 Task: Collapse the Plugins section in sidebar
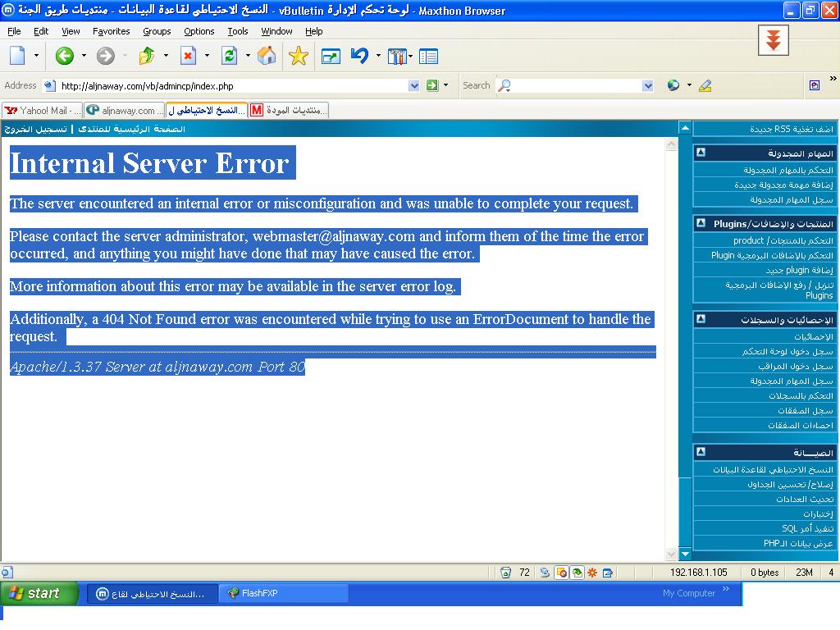tap(701, 223)
